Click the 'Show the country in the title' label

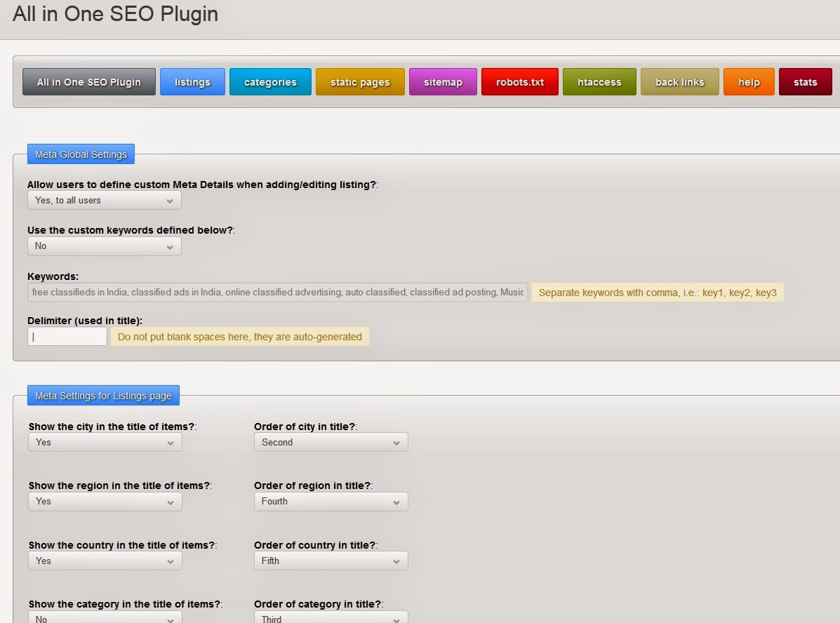pos(123,545)
